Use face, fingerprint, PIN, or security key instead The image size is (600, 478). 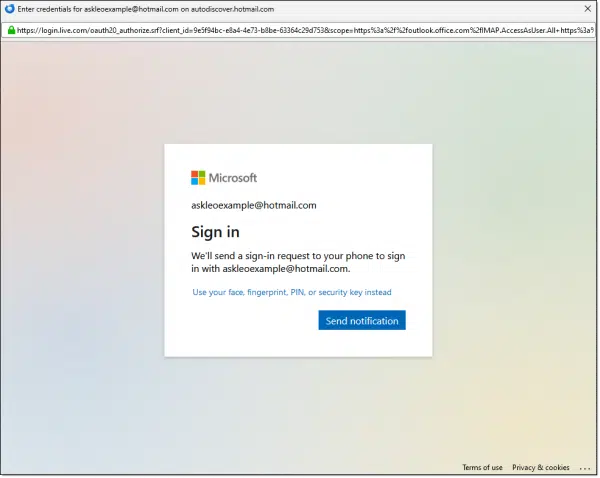click(292, 292)
